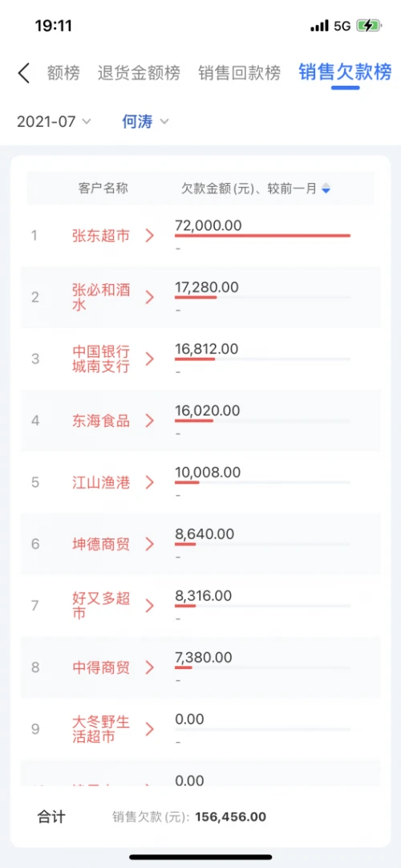Viewport: 401px width, 868px height.
Task: Expand the 2021-07 month dropdown
Action: coord(54,122)
